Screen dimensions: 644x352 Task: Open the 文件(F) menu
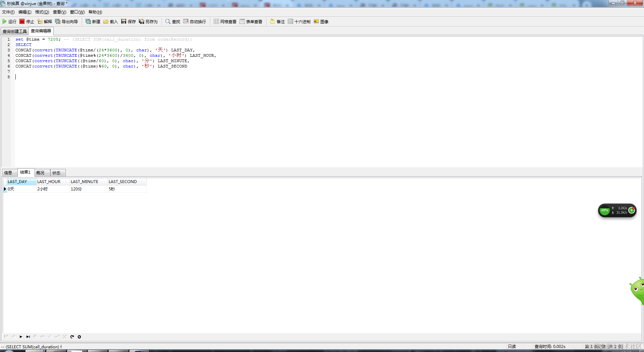[x=8, y=12]
